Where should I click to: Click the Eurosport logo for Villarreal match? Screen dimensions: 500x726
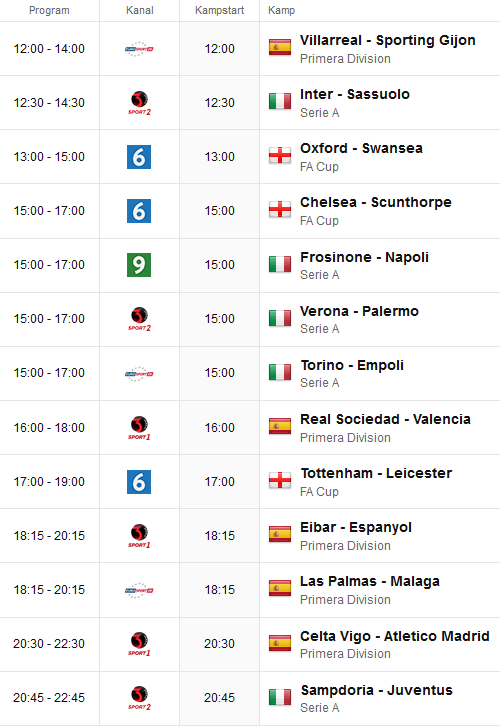point(139,49)
